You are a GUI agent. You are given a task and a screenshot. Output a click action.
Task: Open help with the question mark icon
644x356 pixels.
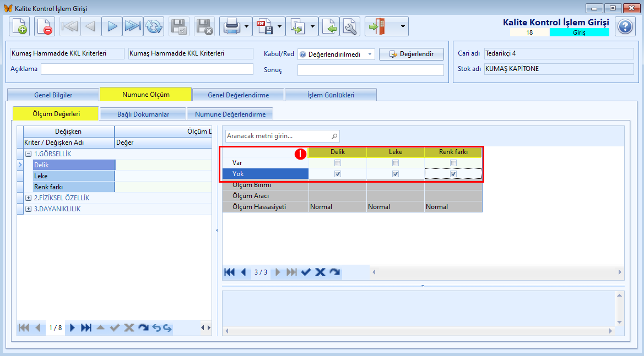[625, 26]
